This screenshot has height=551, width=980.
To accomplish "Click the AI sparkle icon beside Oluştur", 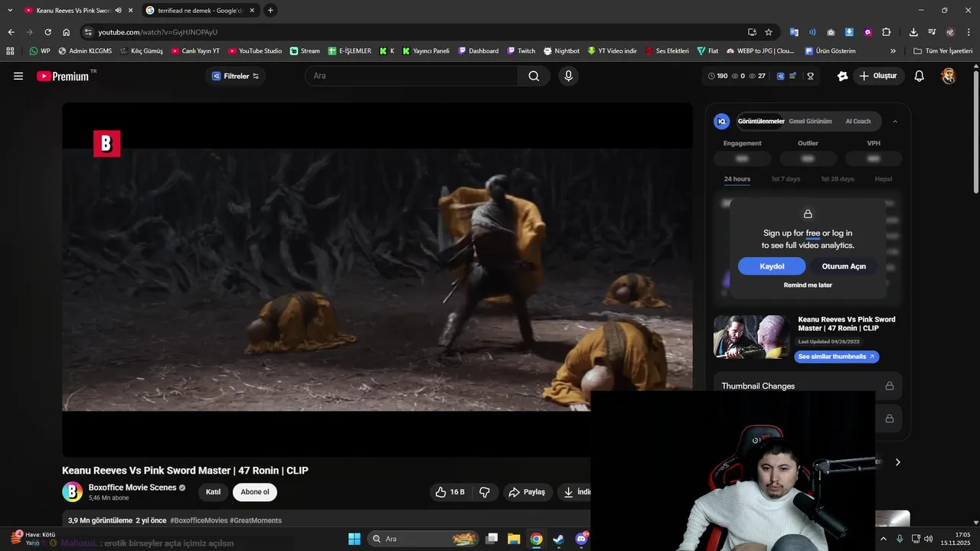I will [x=842, y=76].
